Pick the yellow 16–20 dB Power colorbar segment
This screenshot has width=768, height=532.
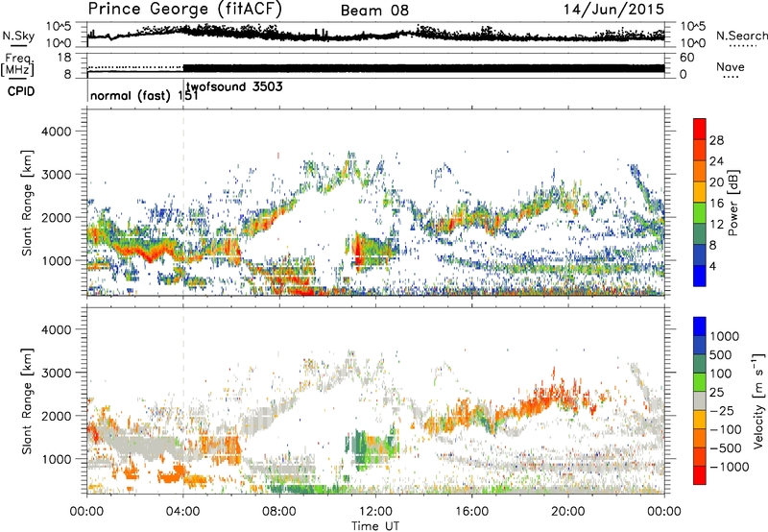point(700,192)
